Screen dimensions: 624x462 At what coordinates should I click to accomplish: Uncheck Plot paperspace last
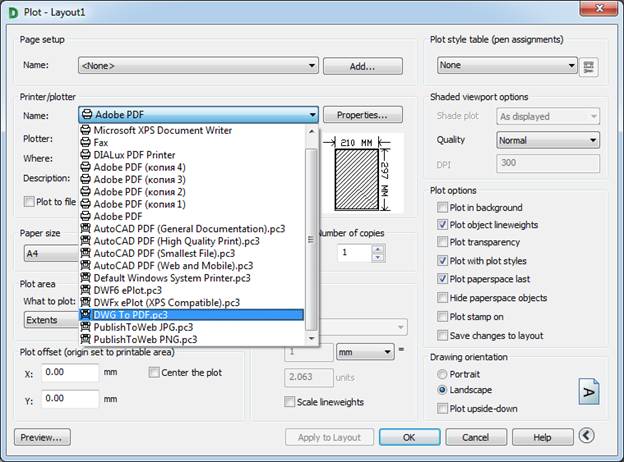442,279
